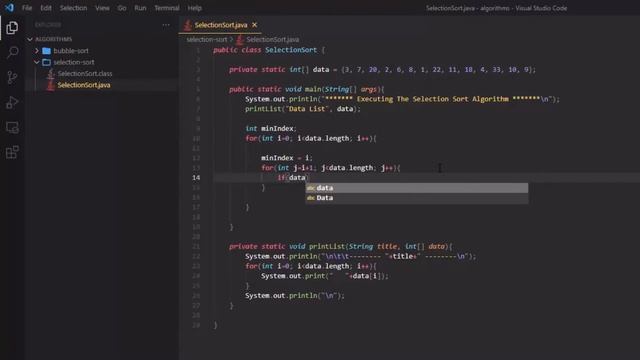Choose lowercase 'data' autocomplete suggestion
This screenshot has width=640, height=360.
tap(417, 188)
